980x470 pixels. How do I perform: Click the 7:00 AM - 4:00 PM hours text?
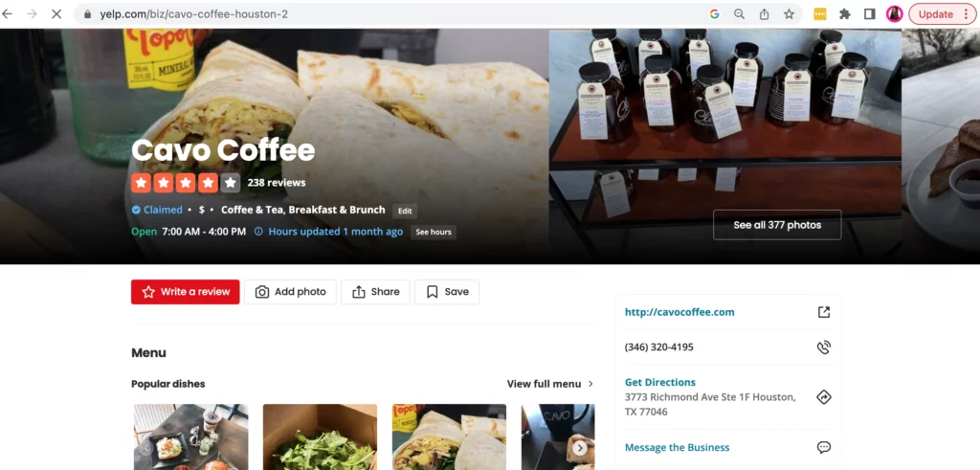tap(204, 232)
